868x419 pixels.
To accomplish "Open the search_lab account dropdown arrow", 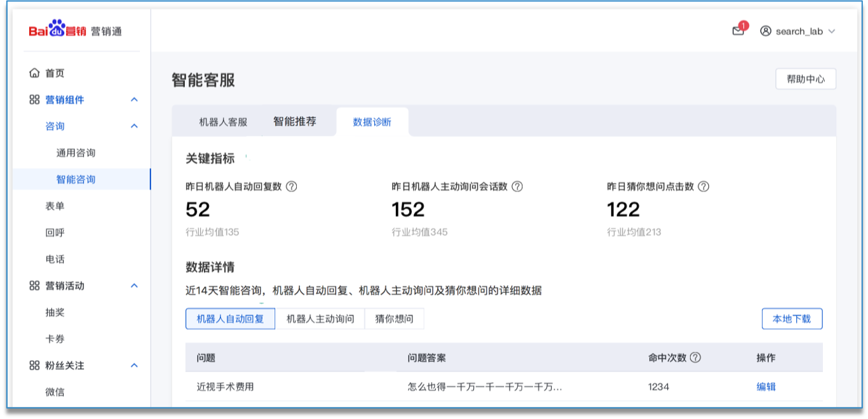I will [x=832, y=31].
